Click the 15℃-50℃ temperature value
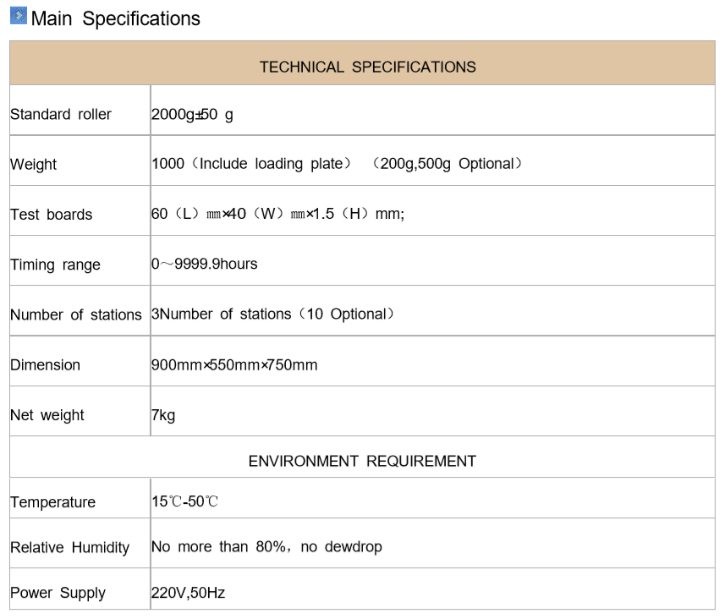Screen dimensions: 725x616 tap(184, 501)
